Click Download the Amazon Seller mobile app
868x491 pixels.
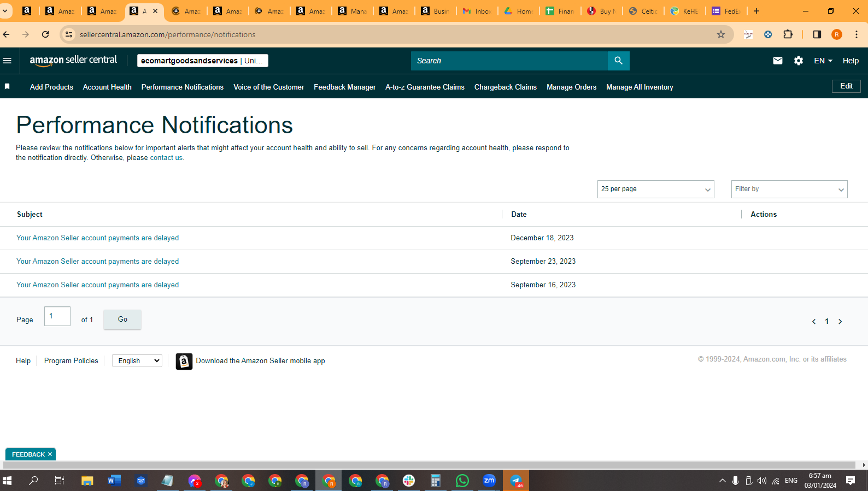pyautogui.click(x=260, y=361)
